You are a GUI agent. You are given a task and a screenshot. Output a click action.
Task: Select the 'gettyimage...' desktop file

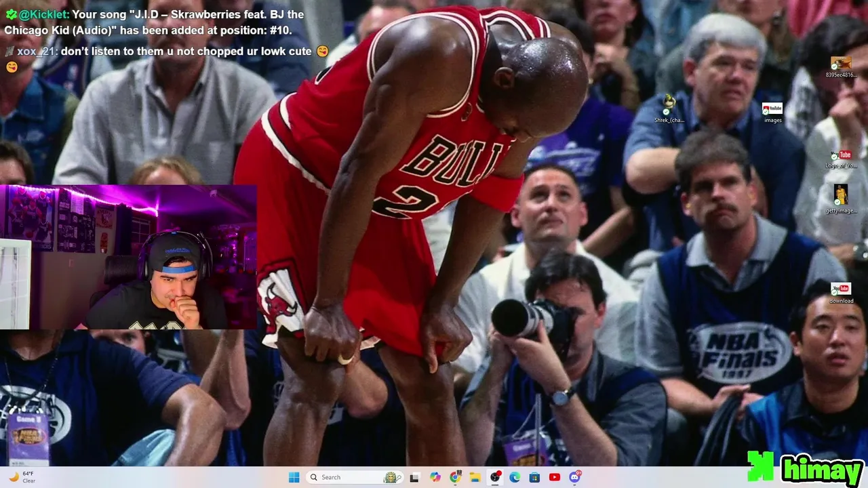841,199
